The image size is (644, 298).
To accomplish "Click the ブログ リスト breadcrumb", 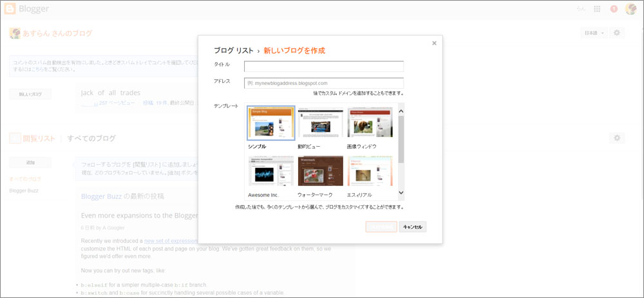I will coord(233,51).
